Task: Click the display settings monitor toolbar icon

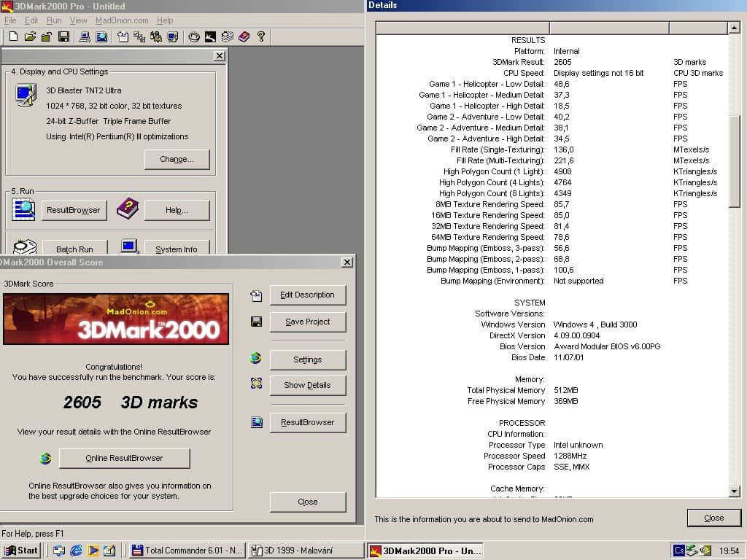Action: [x=172, y=36]
